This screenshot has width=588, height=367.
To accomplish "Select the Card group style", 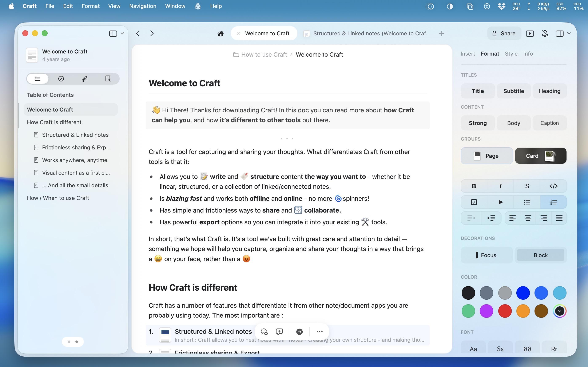I will tap(541, 156).
